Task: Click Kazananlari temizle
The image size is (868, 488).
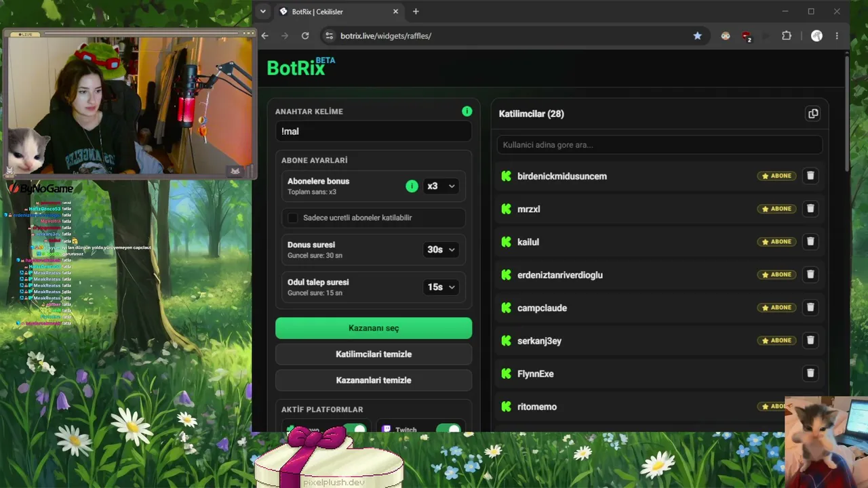Action: click(x=374, y=380)
